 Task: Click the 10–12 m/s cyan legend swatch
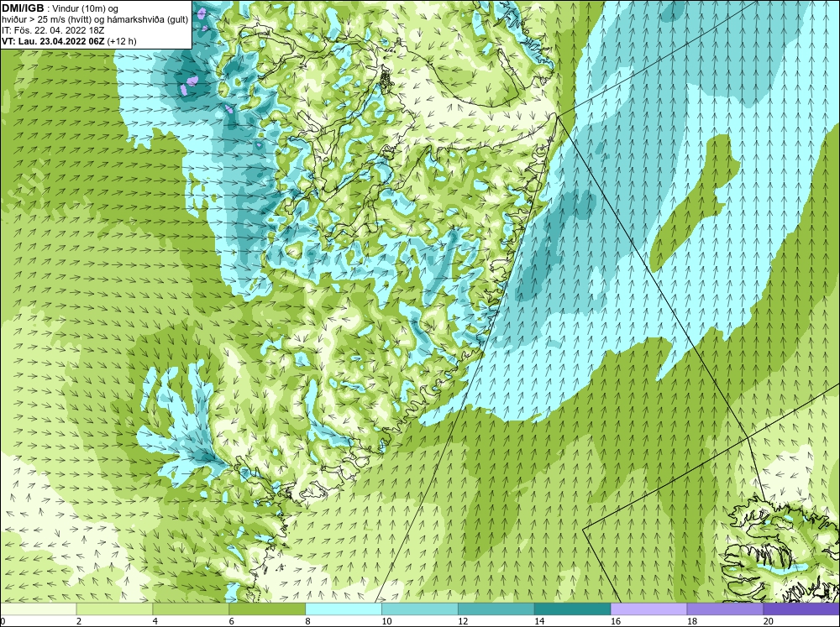[420, 609]
